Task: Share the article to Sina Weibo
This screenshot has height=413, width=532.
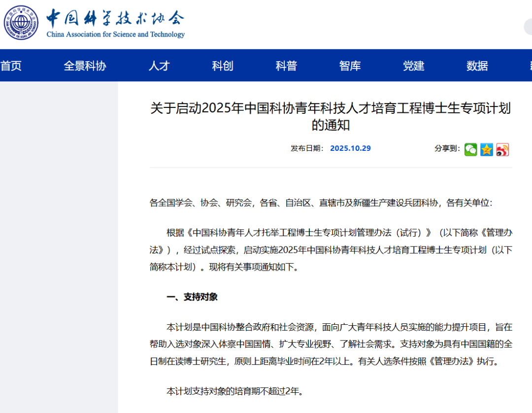Action: pos(502,149)
